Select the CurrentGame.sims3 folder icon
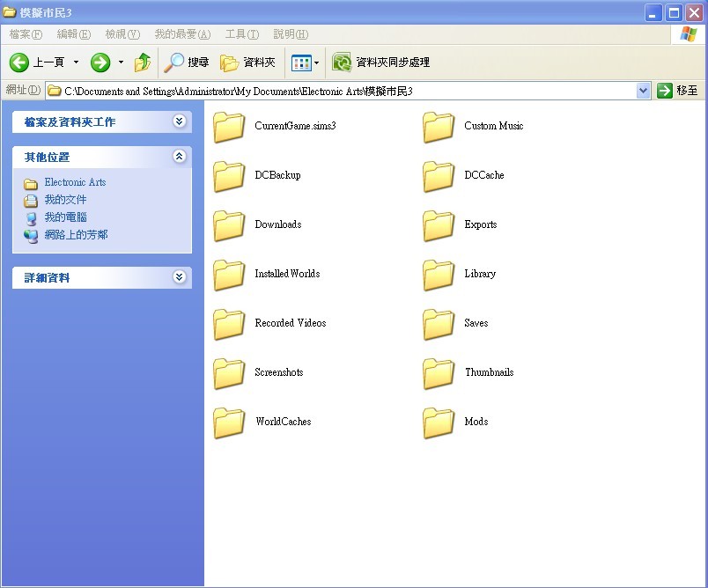The image size is (708, 588). [229, 127]
